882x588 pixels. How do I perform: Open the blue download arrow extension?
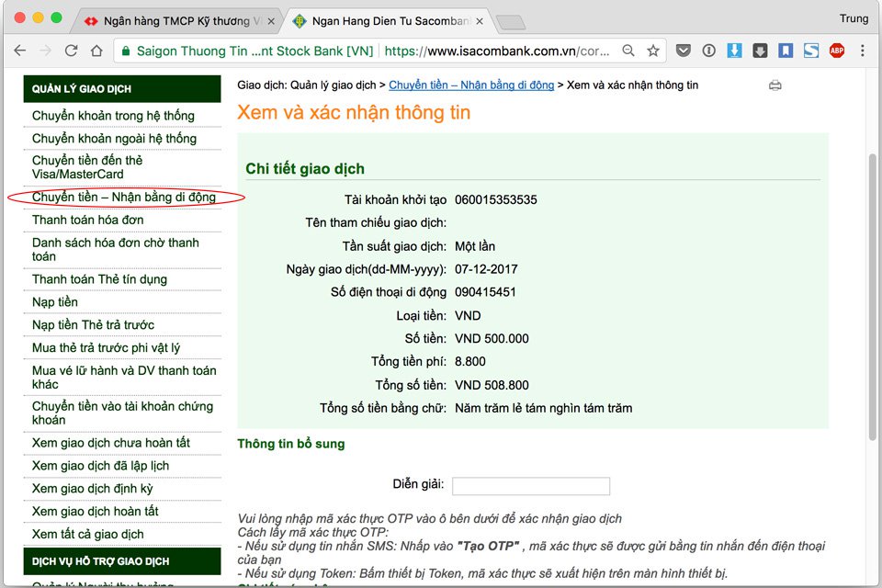tap(734, 51)
